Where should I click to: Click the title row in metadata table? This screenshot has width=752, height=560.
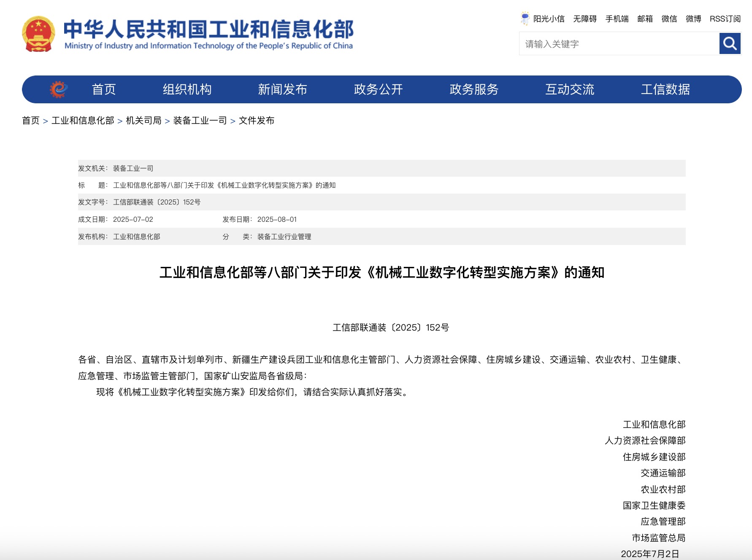tap(382, 185)
